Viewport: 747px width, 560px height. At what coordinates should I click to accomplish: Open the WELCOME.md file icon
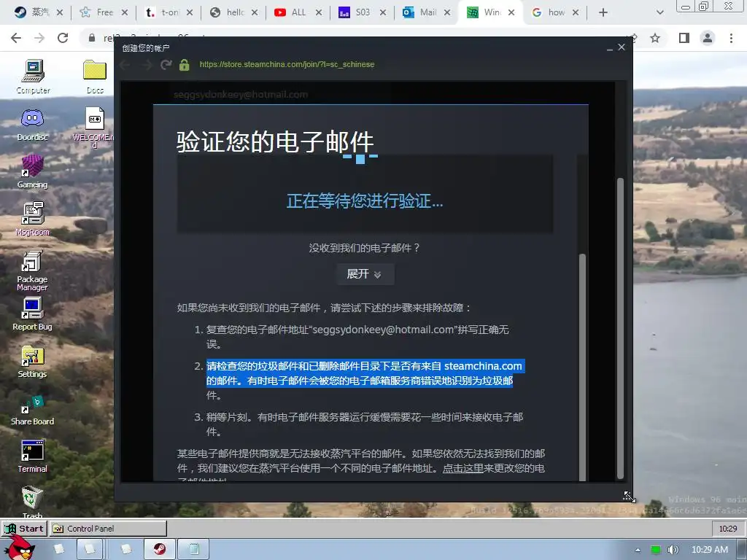click(x=94, y=127)
